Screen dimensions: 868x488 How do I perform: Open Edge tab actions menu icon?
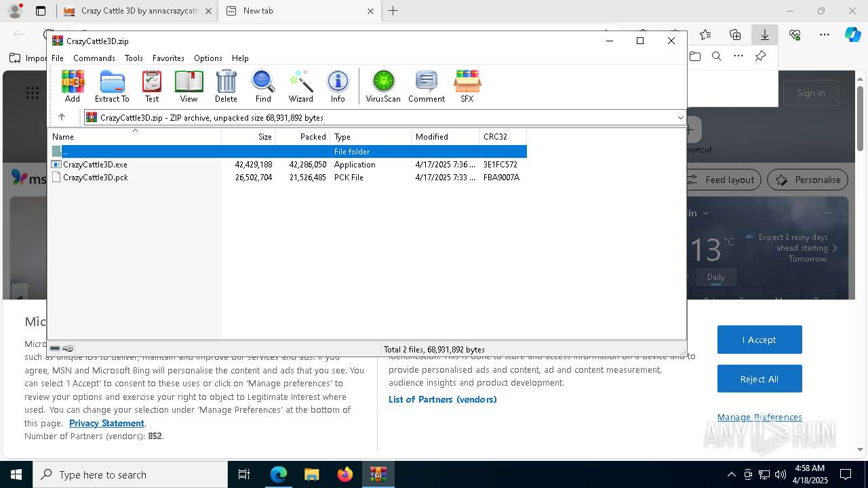[41, 11]
